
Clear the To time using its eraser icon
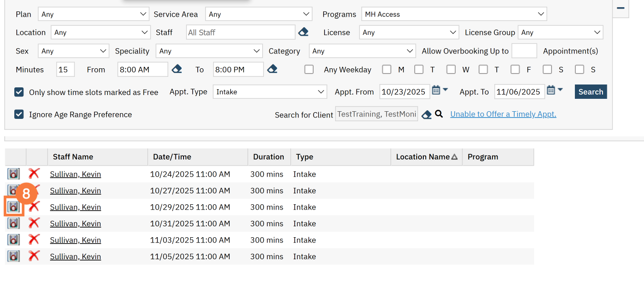[272, 69]
